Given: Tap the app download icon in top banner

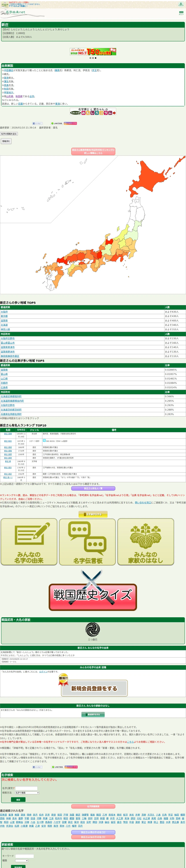Looking at the screenshot, I should click(181, 4).
